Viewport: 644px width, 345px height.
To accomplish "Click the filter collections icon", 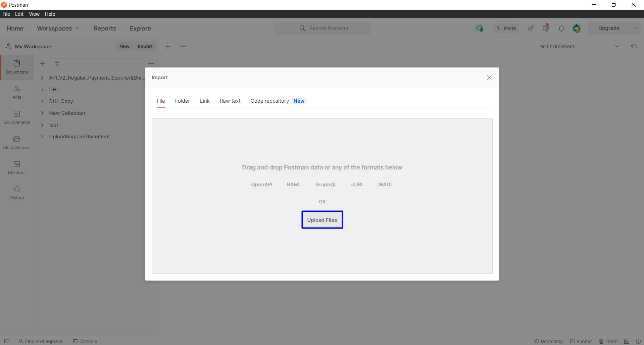I will (x=57, y=63).
